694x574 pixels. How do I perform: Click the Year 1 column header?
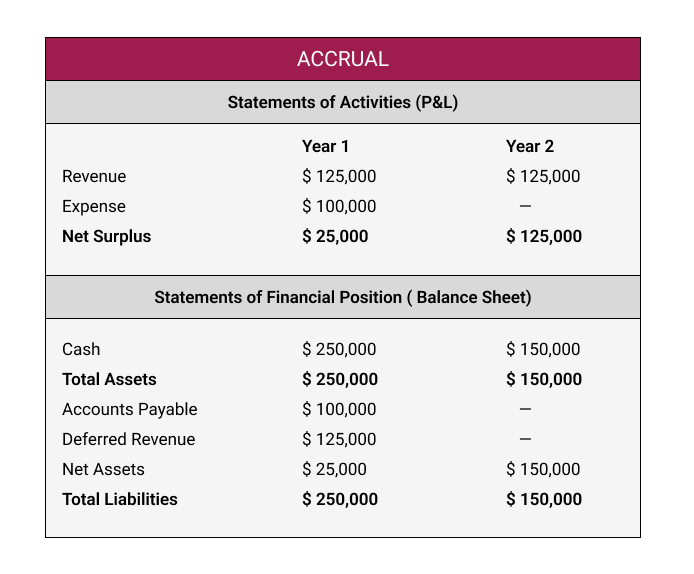click(x=325, y=146)
